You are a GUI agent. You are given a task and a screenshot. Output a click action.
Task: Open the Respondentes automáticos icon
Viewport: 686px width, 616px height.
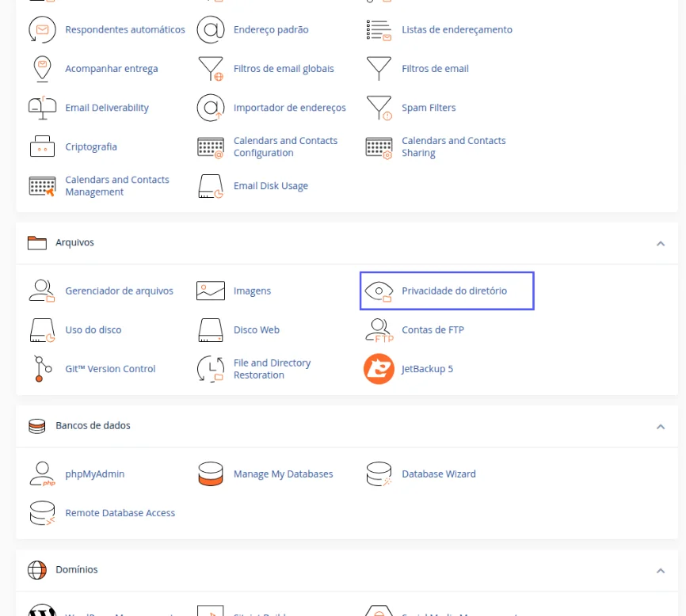pos(43,30)
